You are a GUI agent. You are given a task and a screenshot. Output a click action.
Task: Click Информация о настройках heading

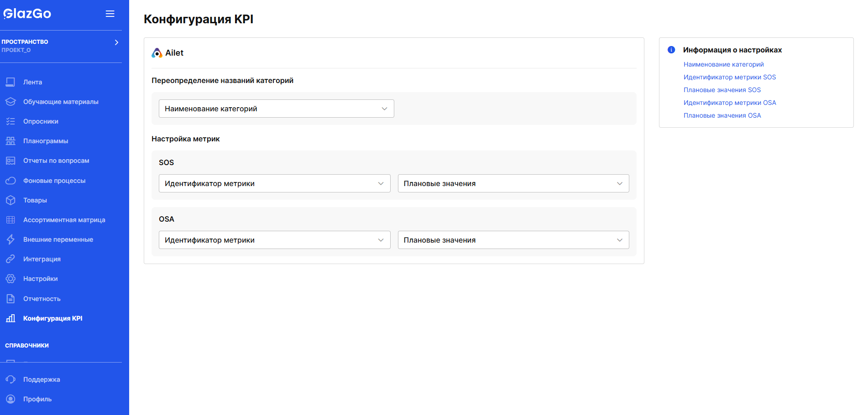click(732, 50)
